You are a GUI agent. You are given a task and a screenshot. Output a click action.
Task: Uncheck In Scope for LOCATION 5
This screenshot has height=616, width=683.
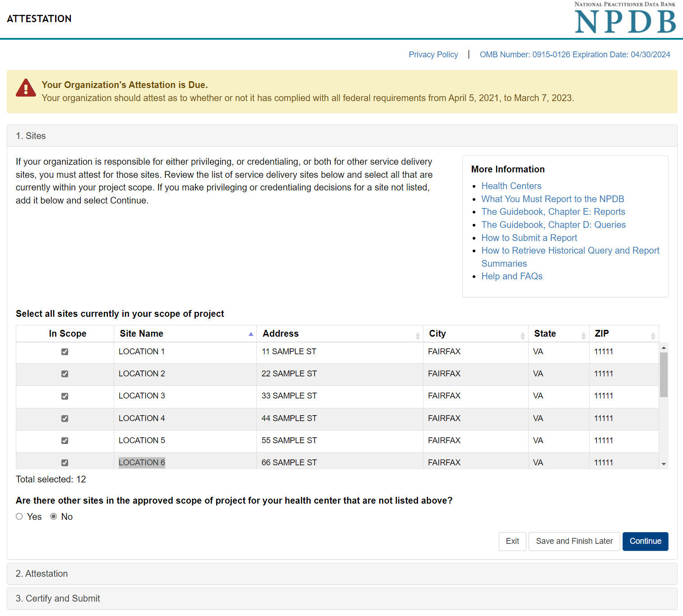click(x=65, y=440)
